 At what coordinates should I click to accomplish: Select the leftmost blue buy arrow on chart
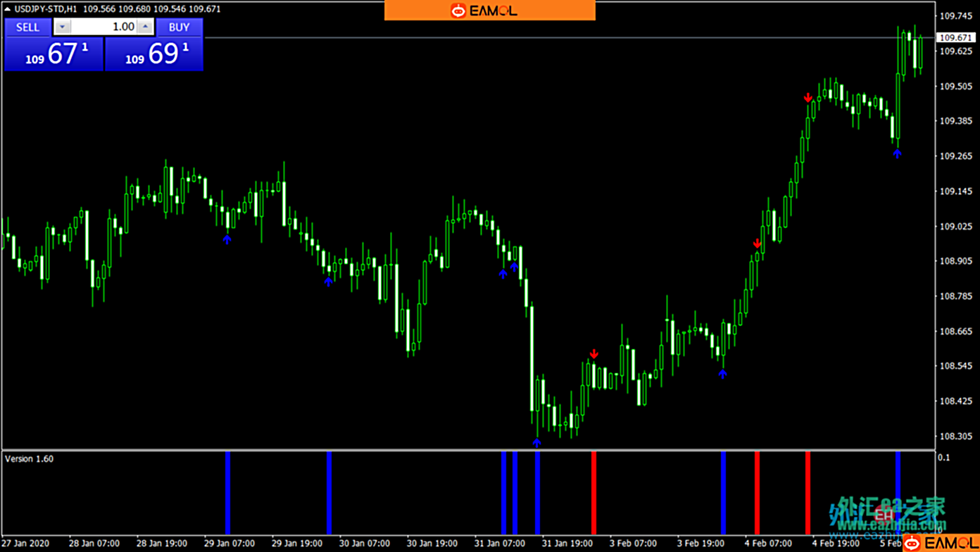(227, 239)
